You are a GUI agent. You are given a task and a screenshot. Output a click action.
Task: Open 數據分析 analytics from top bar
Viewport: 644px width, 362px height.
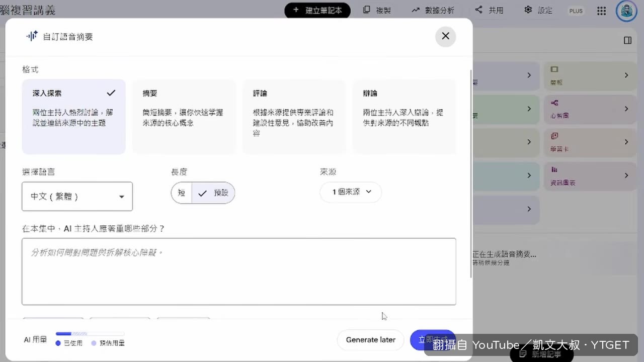[433, 10]
